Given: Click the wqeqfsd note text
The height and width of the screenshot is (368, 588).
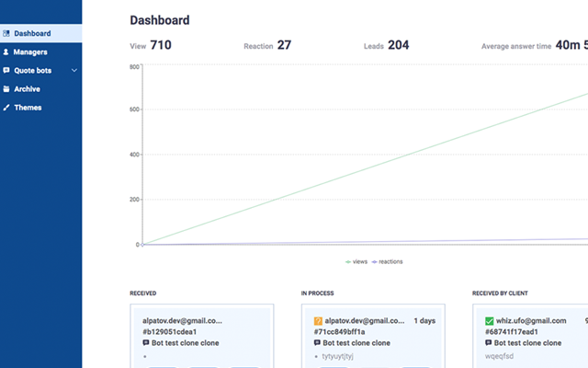Looking at the screenshot, I should pos(499,356).
